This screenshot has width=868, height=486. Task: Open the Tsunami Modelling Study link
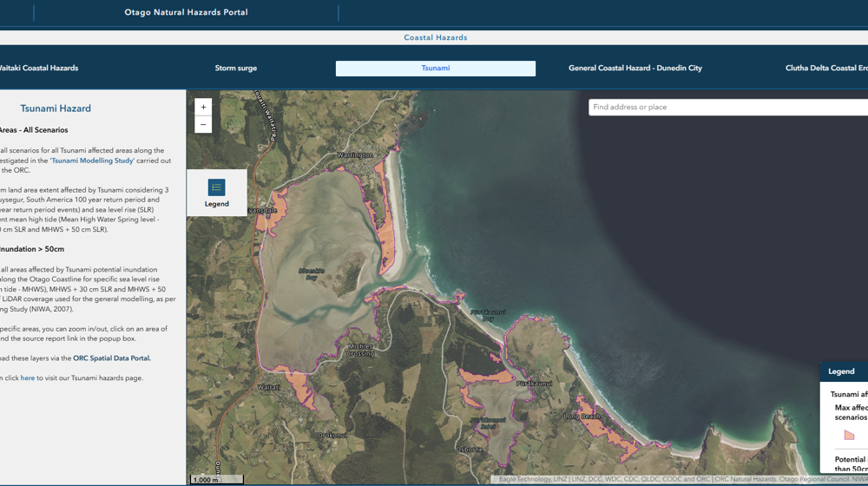coord(93,161)
